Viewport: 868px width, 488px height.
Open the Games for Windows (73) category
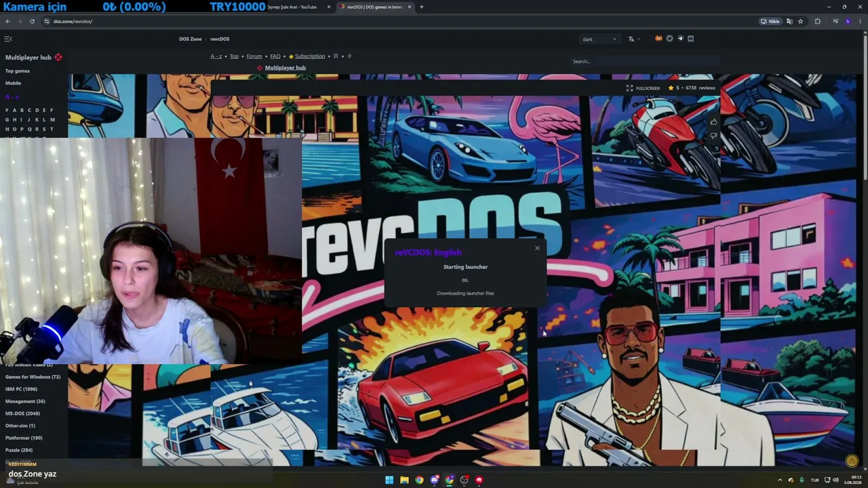pos(33,377)
